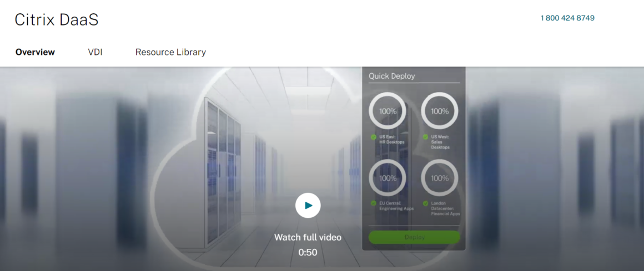Click the EU Central Engineering Apps progress ring
This screenshot has height=271, width=644.
[388, 178]
